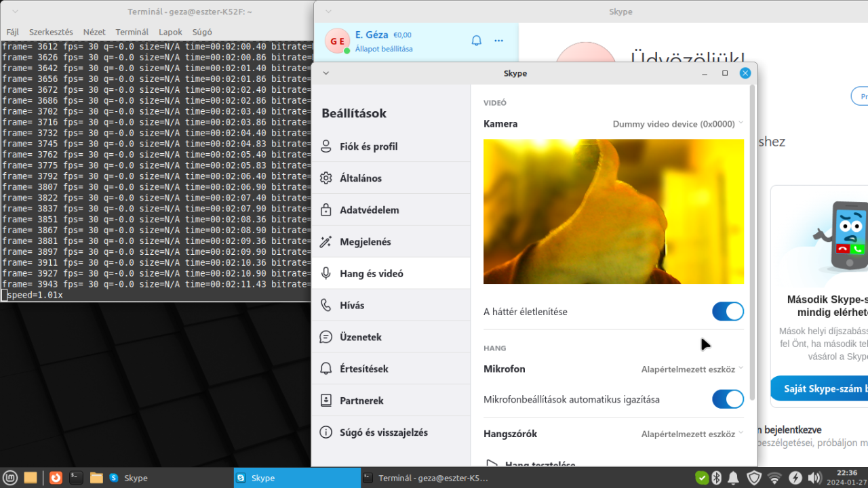The height and width of the screenshot is (488, 868).
Task: Click the Állapot beállítása status link
Action: (384, 49)
